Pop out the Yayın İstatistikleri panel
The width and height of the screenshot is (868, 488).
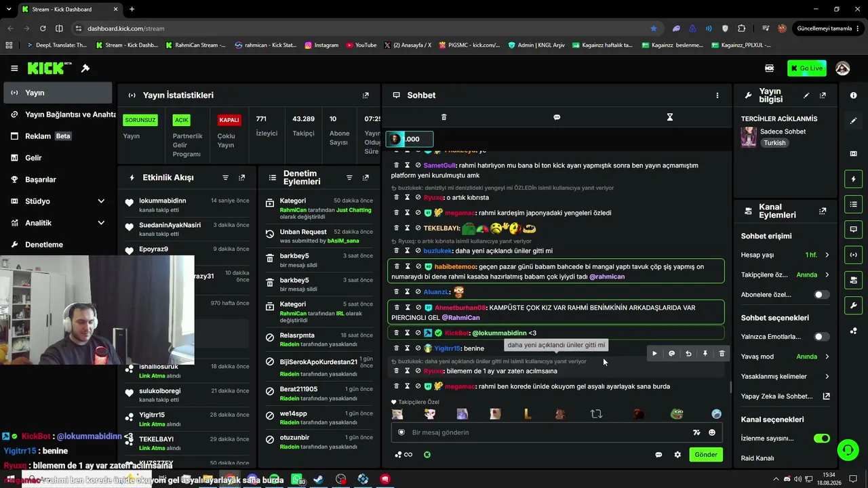366,96
